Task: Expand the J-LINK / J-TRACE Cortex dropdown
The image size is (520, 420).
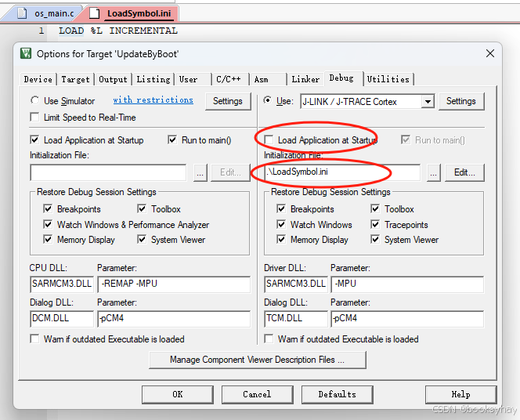Action: [x=428, y=101]
